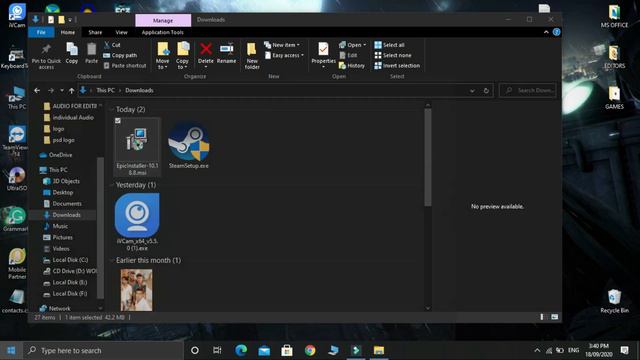
Task: Select SteamSetup.exe file
Action: tap(189, 146)
